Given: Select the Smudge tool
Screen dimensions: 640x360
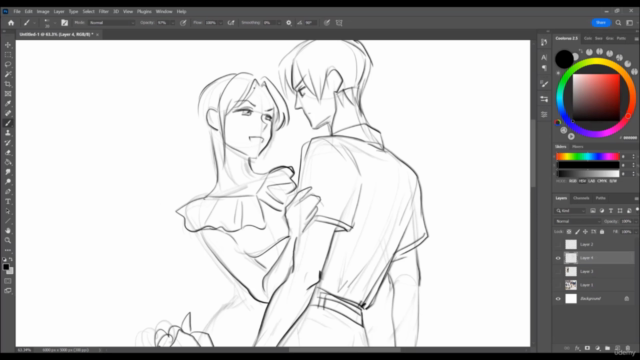Looking at the screenshot, I should click(x=8, y=172).
